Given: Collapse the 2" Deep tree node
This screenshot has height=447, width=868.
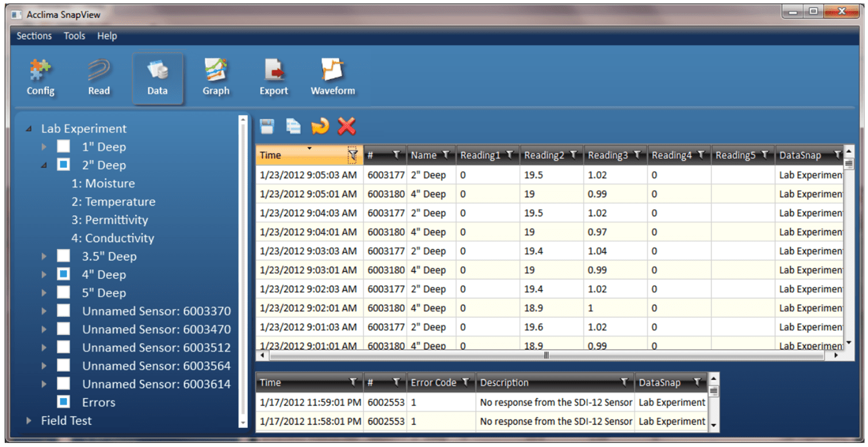Looking at the screenshot, I should point(44,166).
